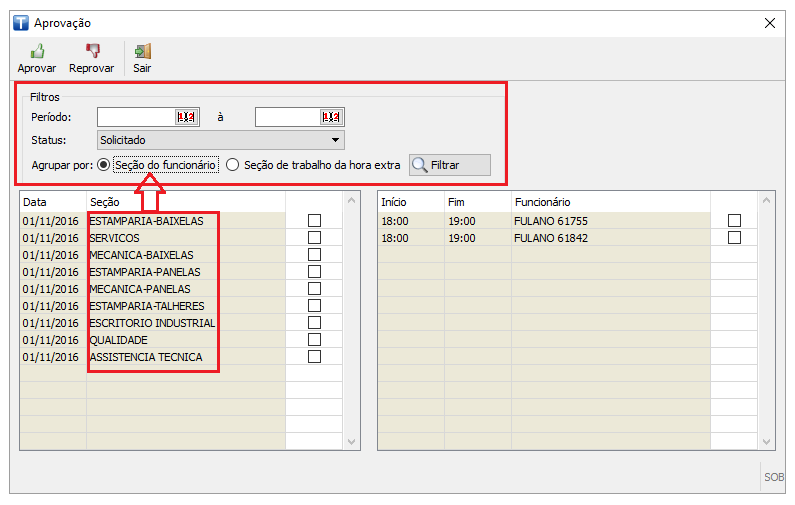Open calendar picker for period end date

click(x=330, y=117)
